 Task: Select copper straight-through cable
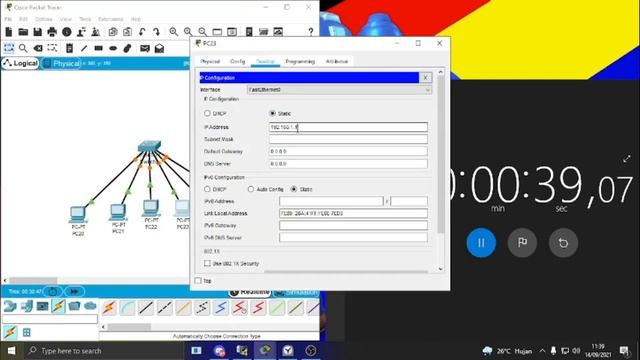pos(146,308)
